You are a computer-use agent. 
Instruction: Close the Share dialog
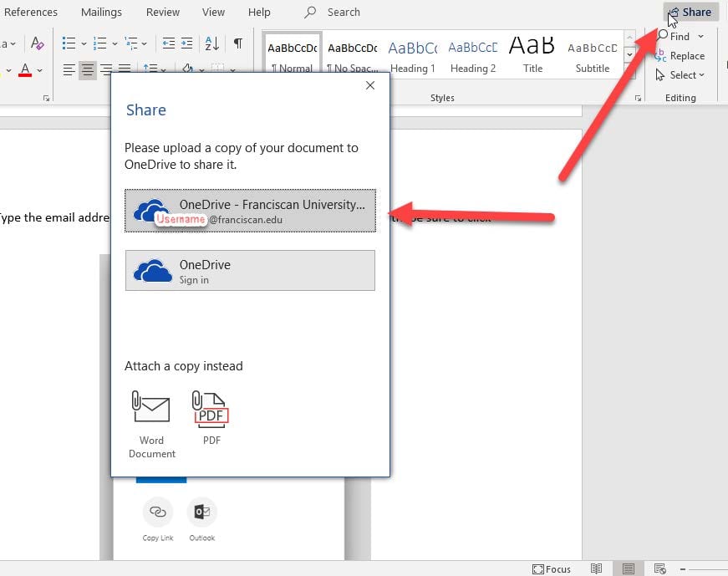(x=370, y=85)
